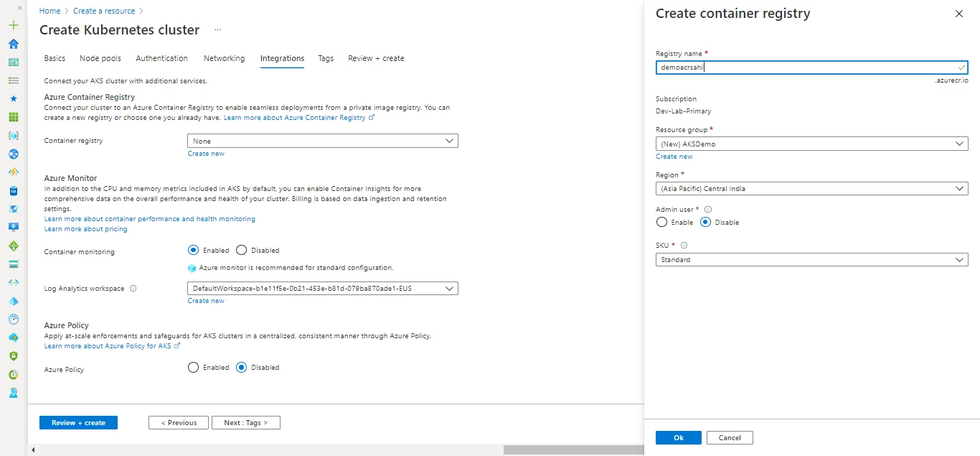Select the Azure Cosmos DB sidebar icon

[x=14, y=208]
